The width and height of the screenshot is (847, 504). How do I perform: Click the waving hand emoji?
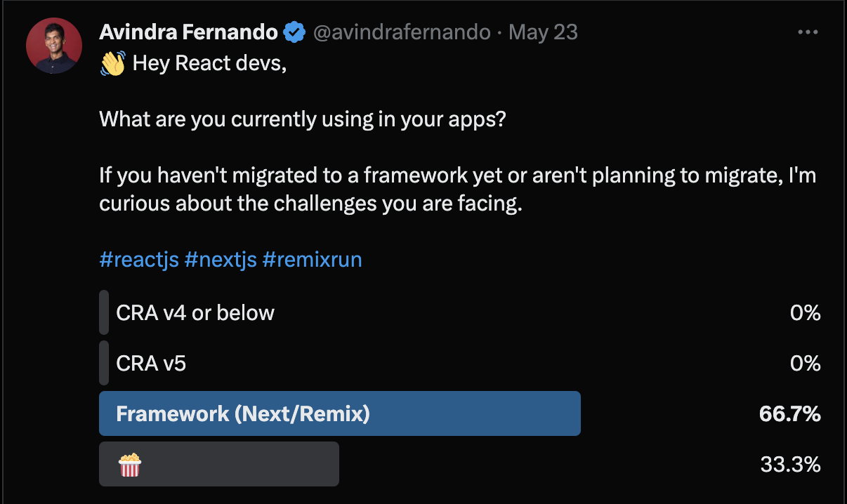coord(112,64)
